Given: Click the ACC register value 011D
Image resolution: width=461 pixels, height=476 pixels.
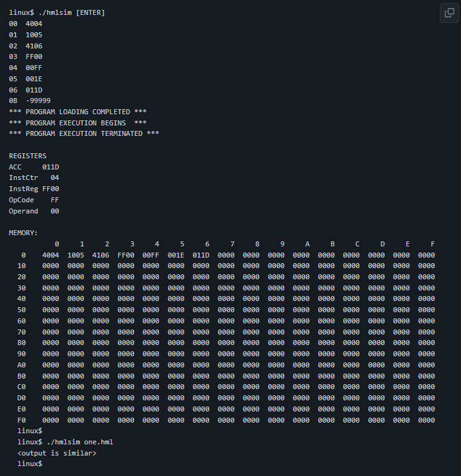Looking at the screenshot, I should tap(51, 167).
